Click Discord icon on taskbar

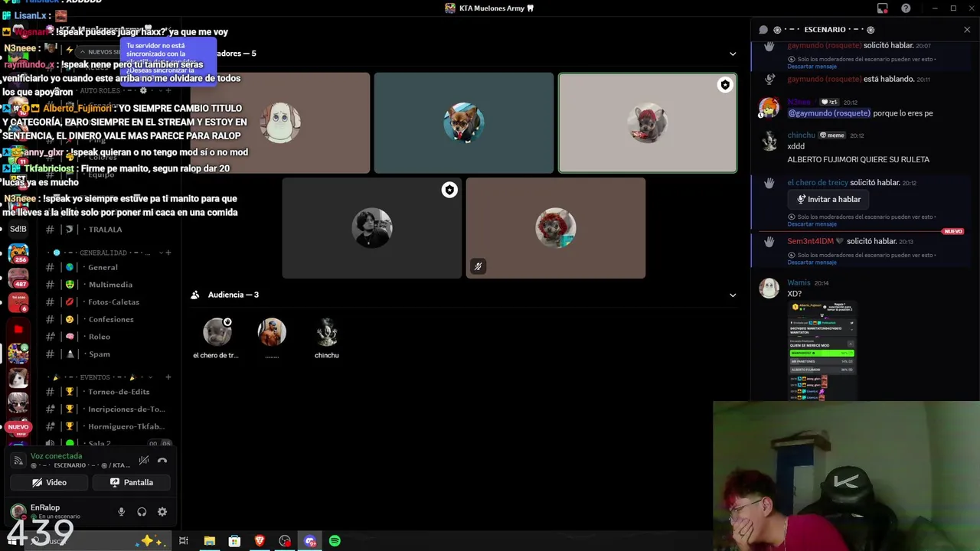click(x=310, y=541)
